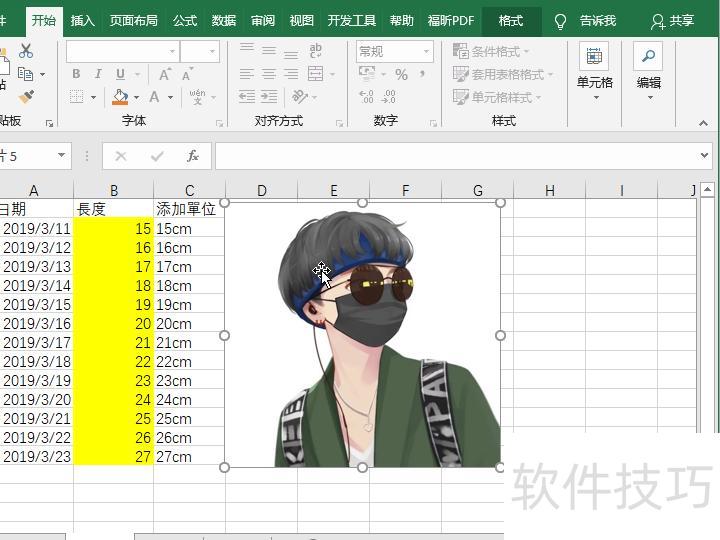This screenshot has height=540, width=720.
Task: Click the wén phonetic guide icon
Action: [x=197, y=97]
